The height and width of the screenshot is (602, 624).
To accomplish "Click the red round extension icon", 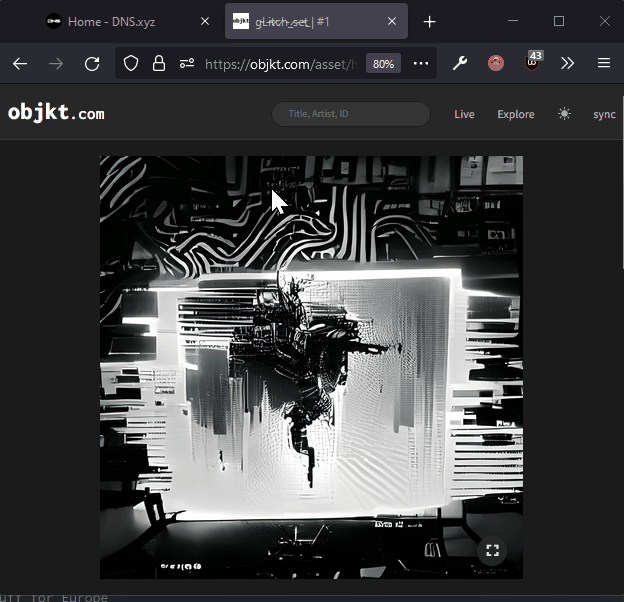I will pyautogui.click(x=496, y=63).
